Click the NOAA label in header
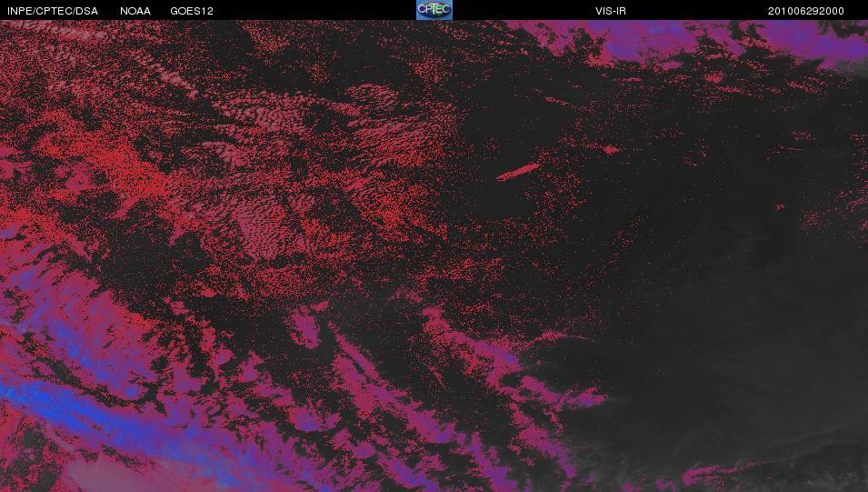868x492 pixels. click(135, 11)
